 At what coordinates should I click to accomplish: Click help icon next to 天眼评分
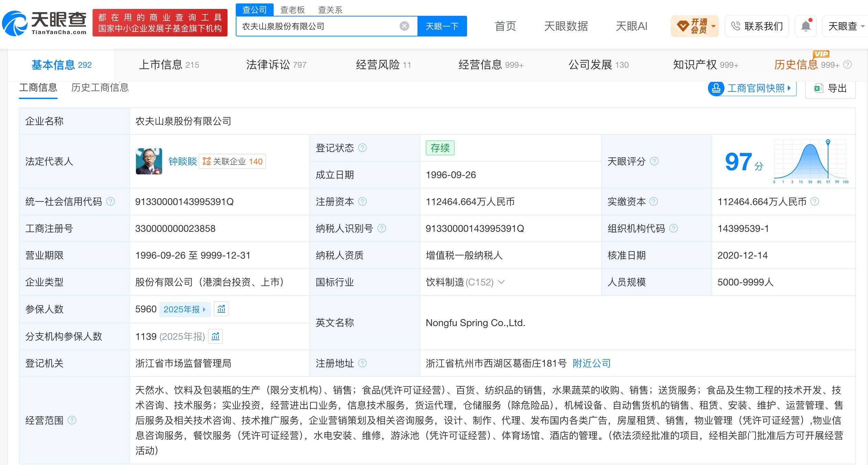(x=654, y=161)
